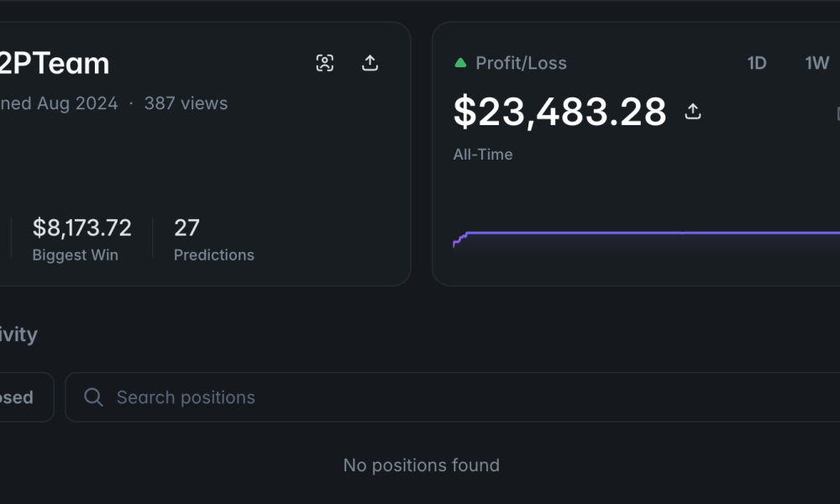Click the 387 views counter
840x504 pixels.
tap(186, 103)
